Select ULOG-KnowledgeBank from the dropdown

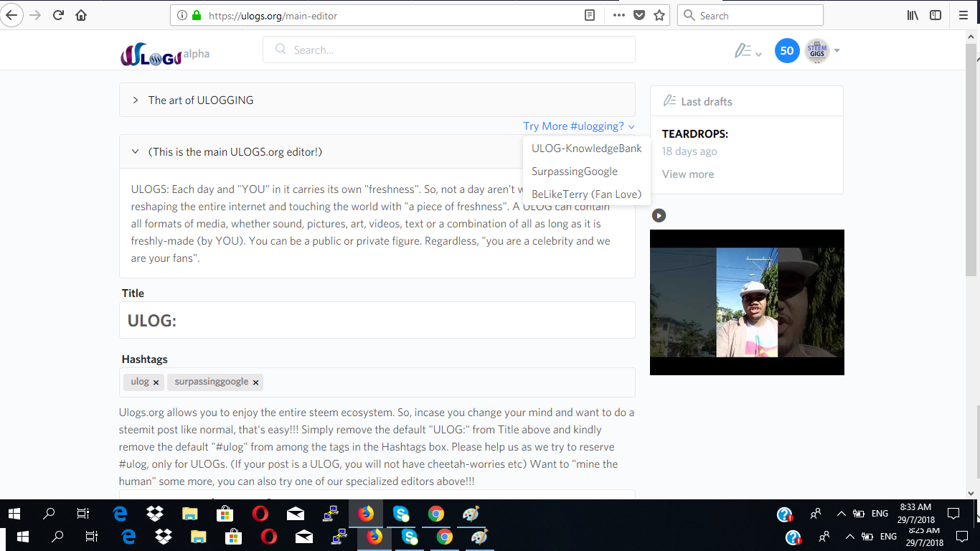587,149
